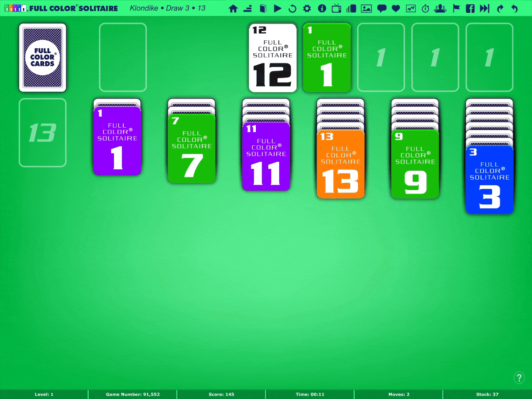Open the players group icon
This screenshot has width=532, height=399.
pyautogui.click(x=440, y=8)
